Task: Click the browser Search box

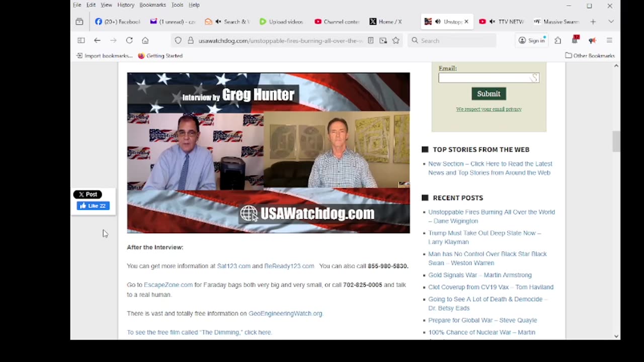Action: click(x=452, y=40)
